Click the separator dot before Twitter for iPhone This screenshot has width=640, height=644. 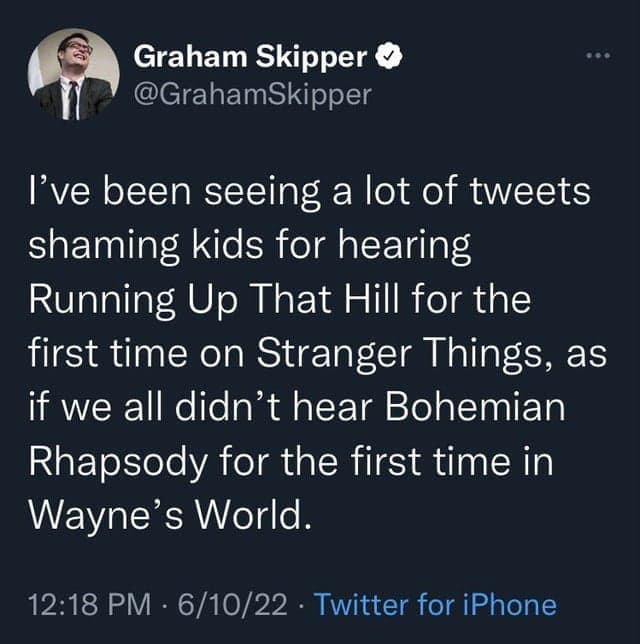click(304, 605)
